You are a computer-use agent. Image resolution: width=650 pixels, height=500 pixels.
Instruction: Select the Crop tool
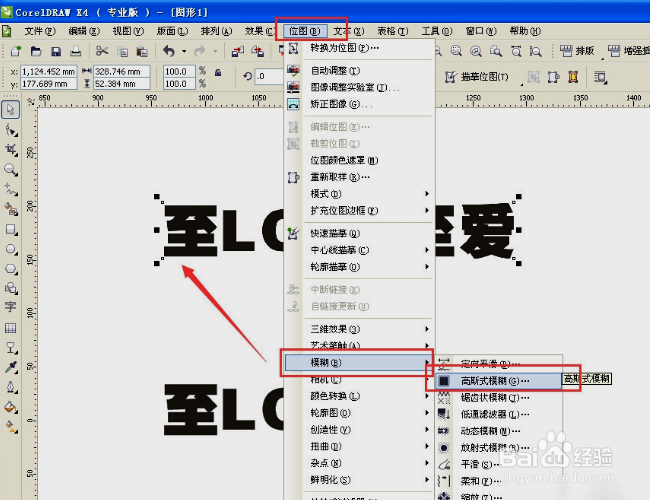(x=10, y=150)
